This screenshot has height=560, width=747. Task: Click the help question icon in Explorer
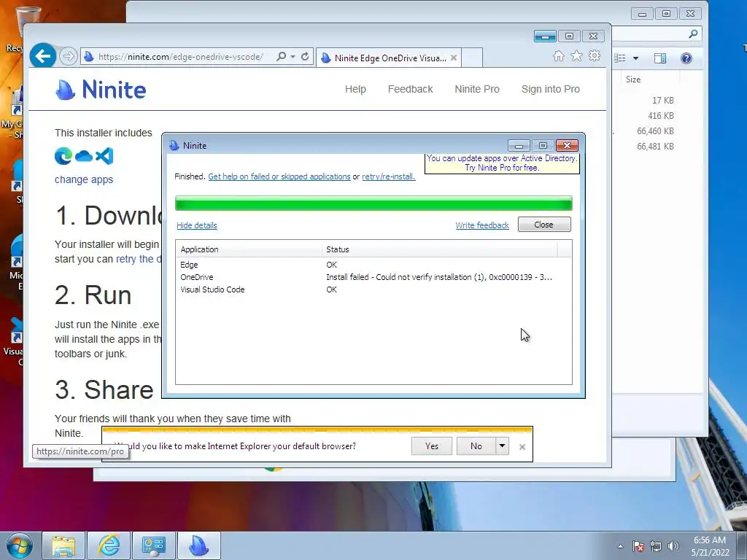point(686,58)
